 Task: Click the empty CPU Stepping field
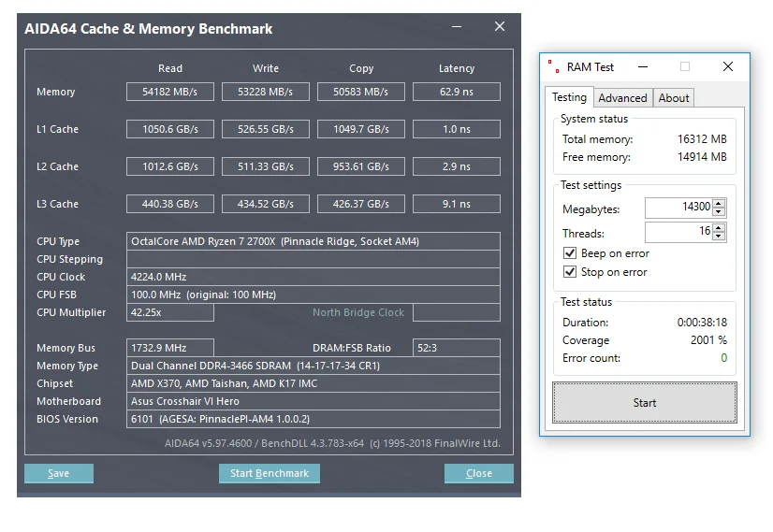click(x=314, y=259)
